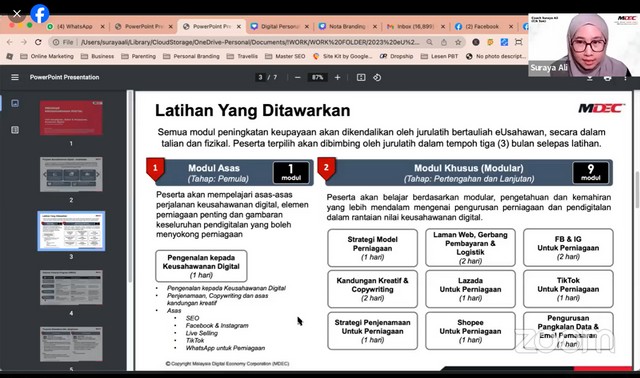Click the Latihan Yang Ditawarkan heading
The image size is (640, 378).
click(x=253, y=110)
